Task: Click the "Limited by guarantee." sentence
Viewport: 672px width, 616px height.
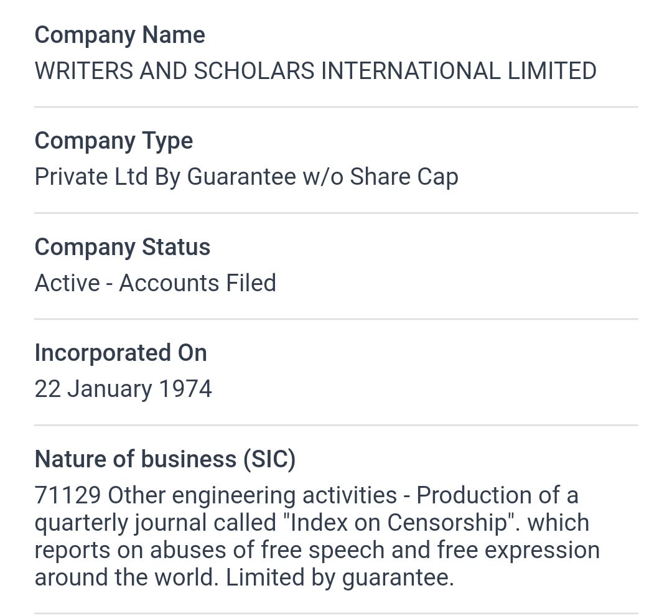Action: pyautogui.click(x=340, y=578)
